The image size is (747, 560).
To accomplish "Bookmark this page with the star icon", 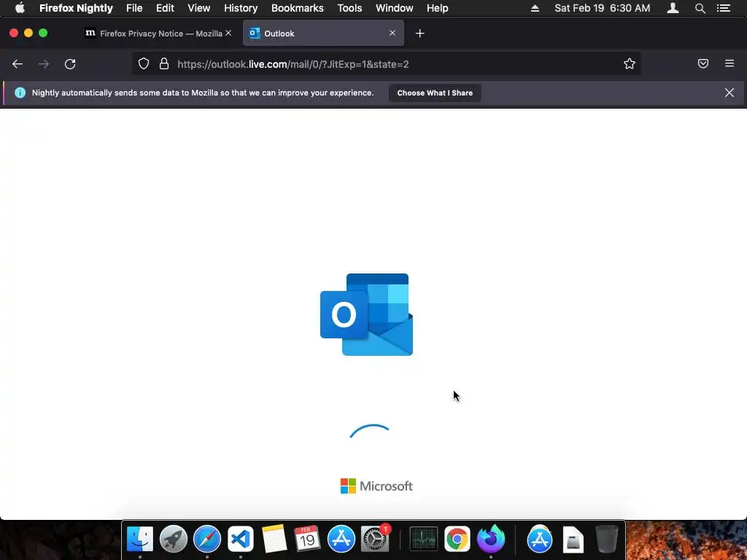I will (x=630, y=64).
